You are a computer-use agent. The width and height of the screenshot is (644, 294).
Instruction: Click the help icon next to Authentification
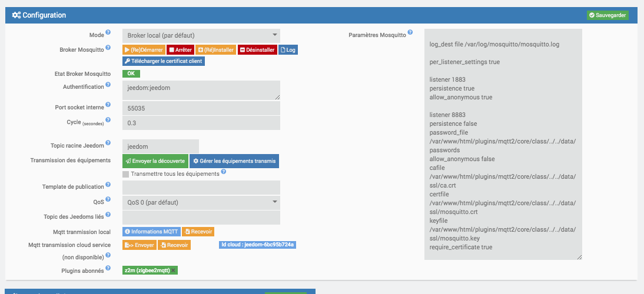[108, 85]
